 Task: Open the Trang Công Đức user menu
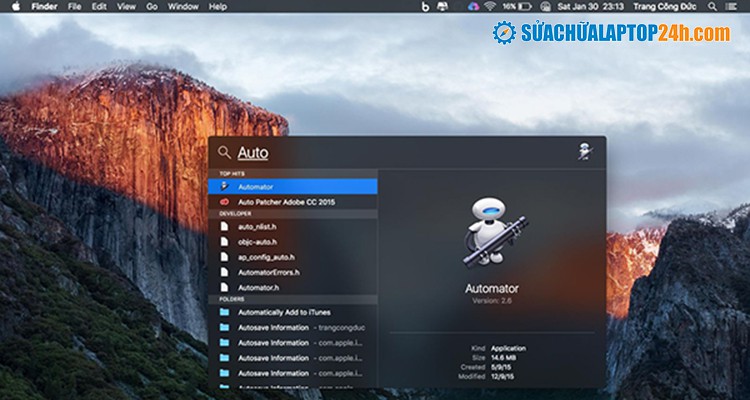(x=665, y=7)
